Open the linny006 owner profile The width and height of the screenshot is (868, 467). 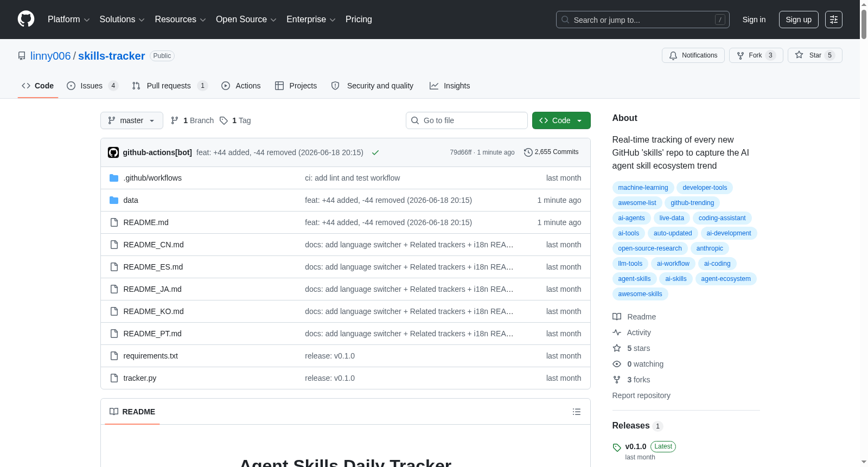pyautogui.click(x=50, y=56)
